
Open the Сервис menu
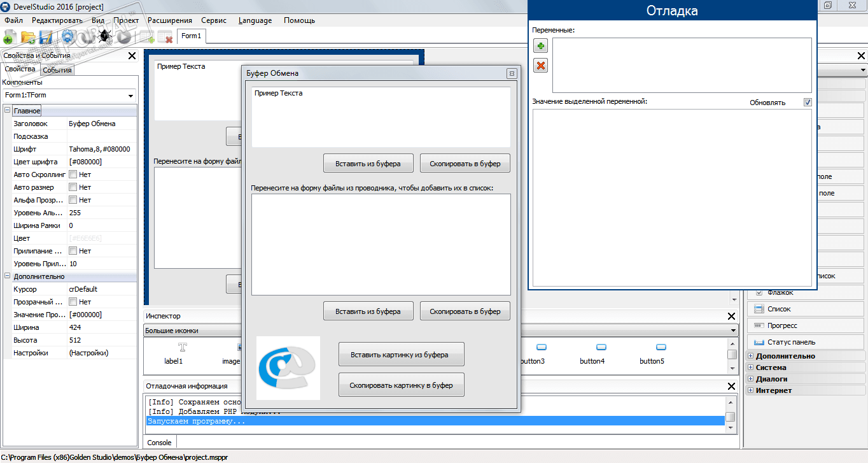pos(214,20)
